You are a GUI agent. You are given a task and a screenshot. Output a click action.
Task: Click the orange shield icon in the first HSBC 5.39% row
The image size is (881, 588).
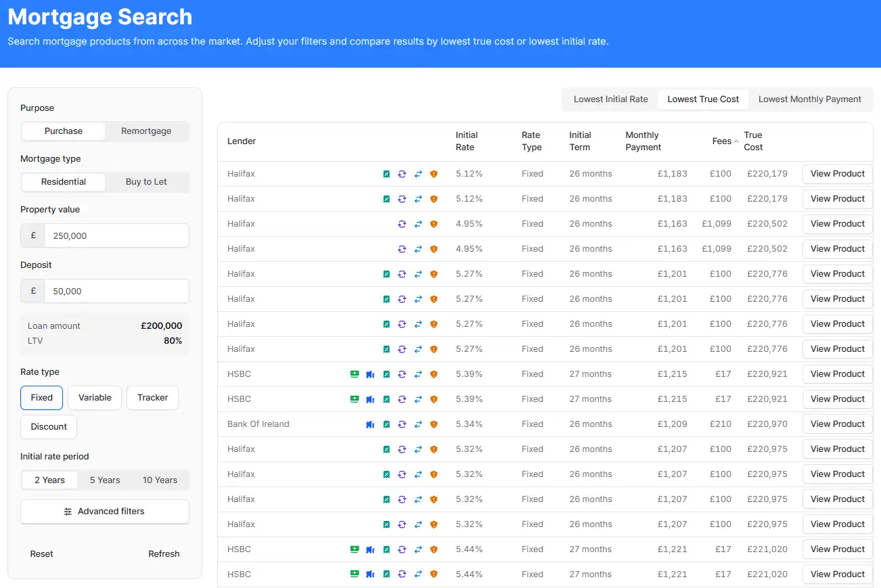(x=434, y=374)
